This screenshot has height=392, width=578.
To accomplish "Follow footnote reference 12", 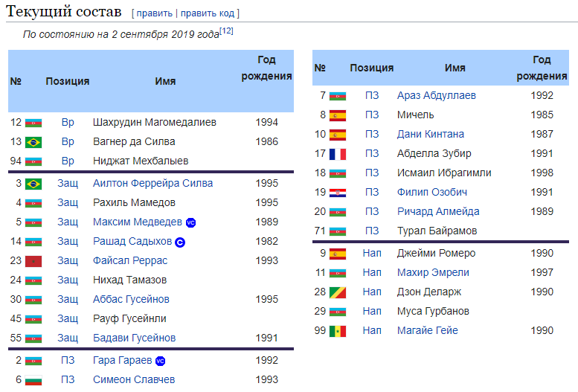I will tap(227, 31).
